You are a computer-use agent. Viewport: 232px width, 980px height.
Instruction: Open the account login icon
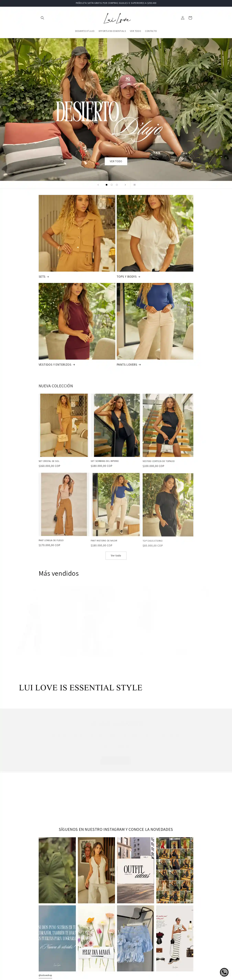[x=183, y=18]
